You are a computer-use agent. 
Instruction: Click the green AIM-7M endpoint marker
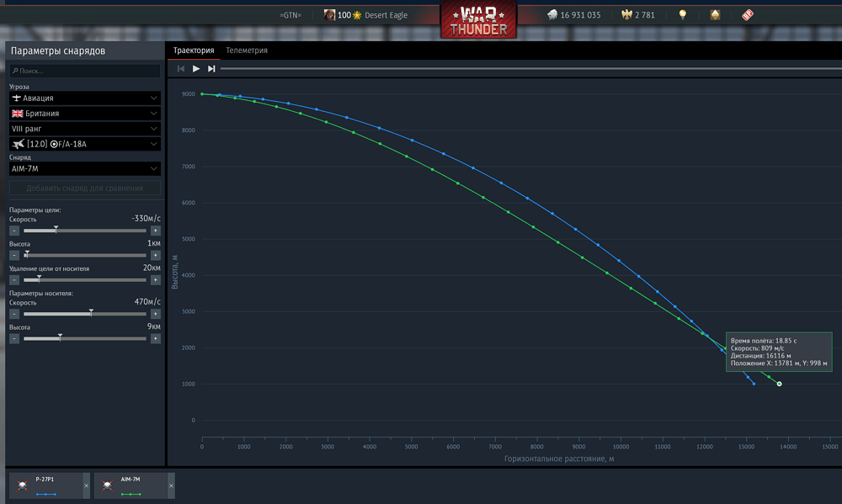click(779, 384)
